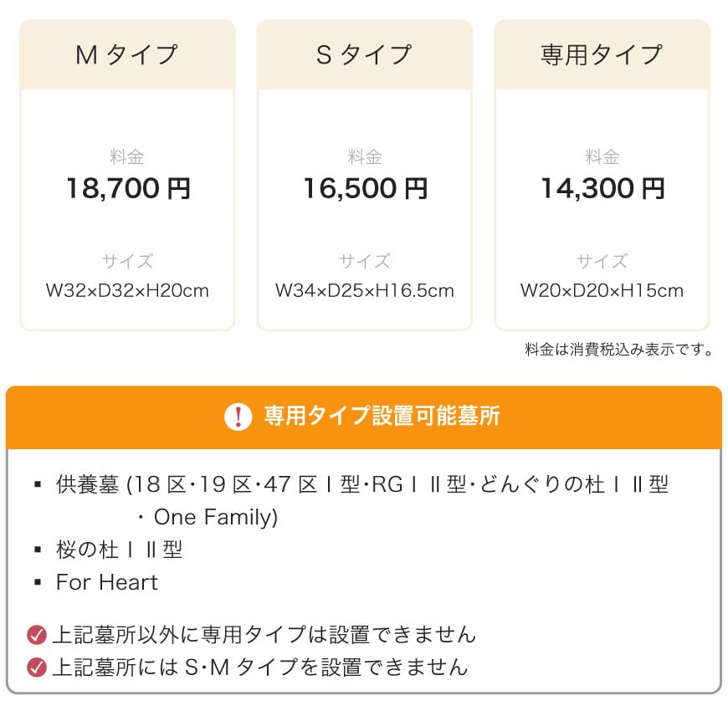728x711 pixels.
Task: Select the M タイプ card header
Action: point(127,54)
